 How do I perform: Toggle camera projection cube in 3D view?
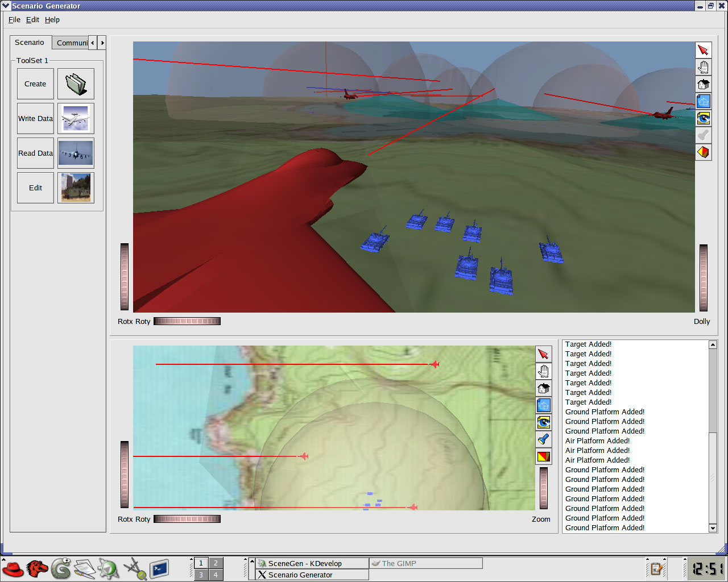click(704, 152)
